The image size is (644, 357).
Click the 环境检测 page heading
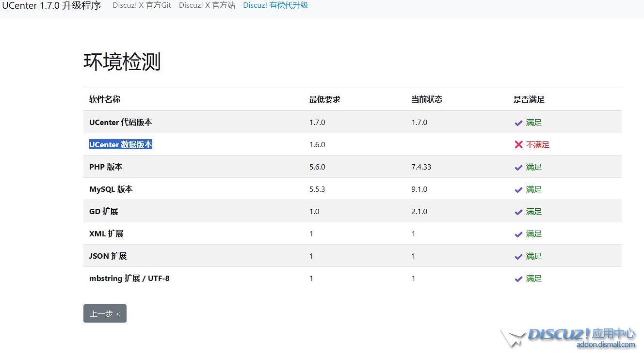122,62
